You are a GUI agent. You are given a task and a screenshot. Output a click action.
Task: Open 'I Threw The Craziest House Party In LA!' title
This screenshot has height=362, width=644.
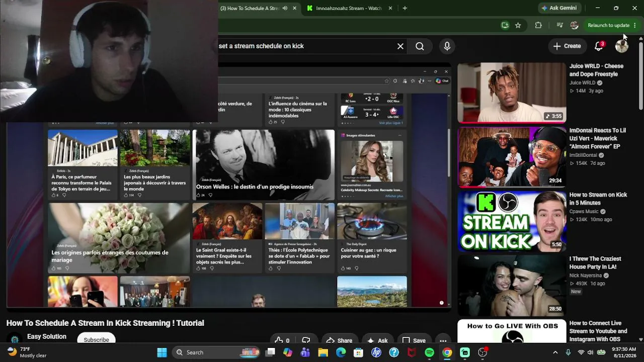pyautogui.click(x=595, y=263)
